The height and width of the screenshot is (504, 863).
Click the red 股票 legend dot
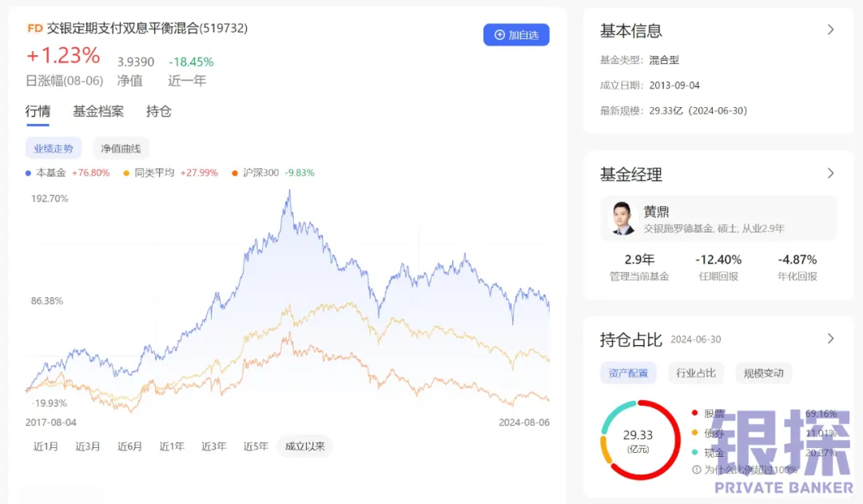click(x=694, y=413)
